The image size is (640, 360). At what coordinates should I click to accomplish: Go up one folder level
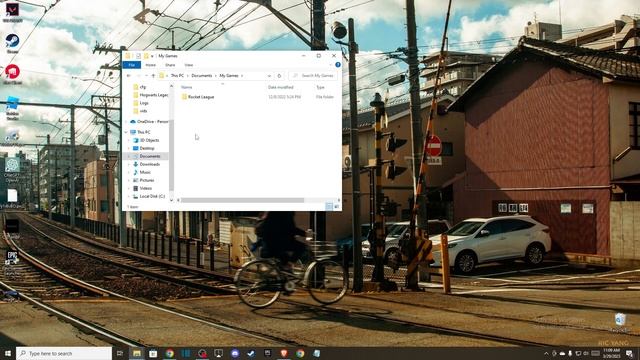point(153,76)
